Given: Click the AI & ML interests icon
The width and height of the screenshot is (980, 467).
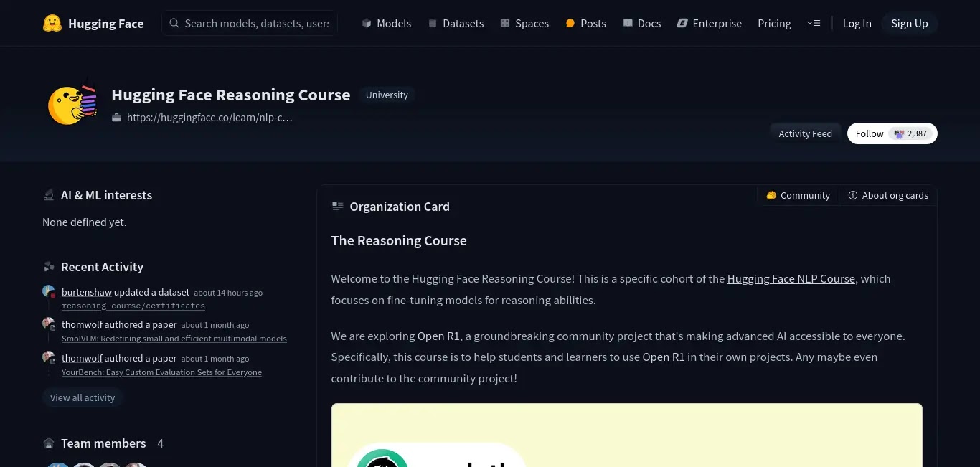Looking at the screenshot, I should point(49,195).
